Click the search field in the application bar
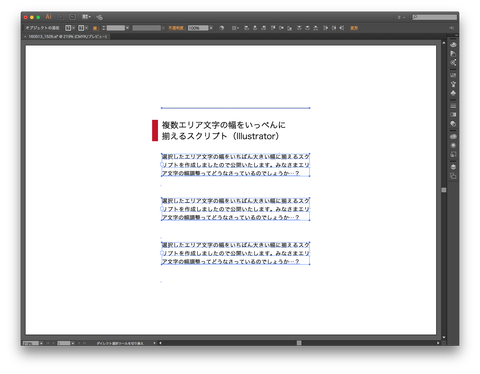Viewport: 480px width, 374px height. pos(435,17)
